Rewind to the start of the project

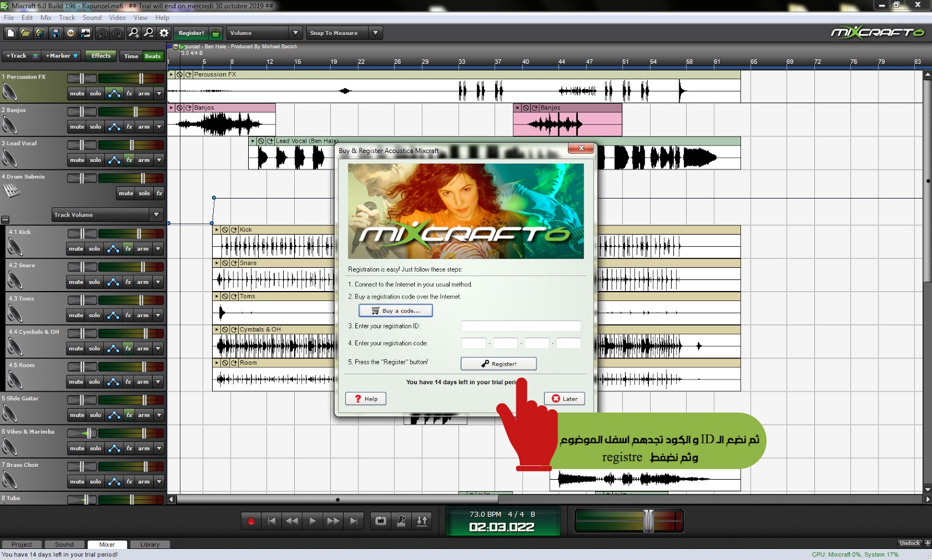[x=271, y=521]
